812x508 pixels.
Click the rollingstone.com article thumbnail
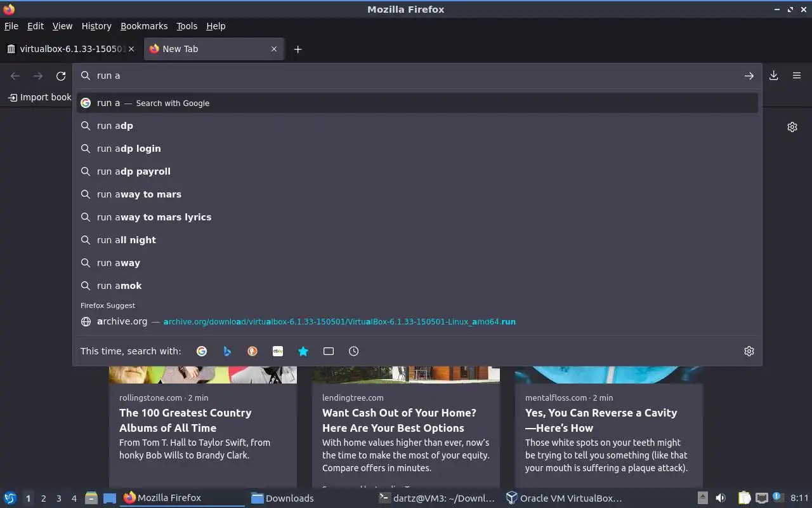click(x=203, y=375)
